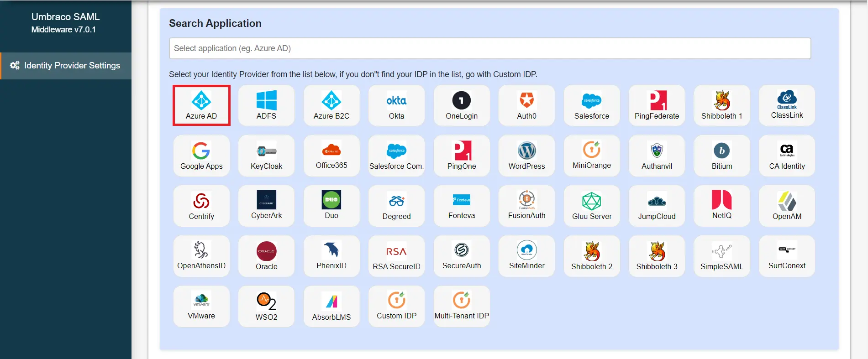Select OpenAM as identity provider
Image resolution: width=868 pixels, height=359 pixels.
(x=787, y=206)
